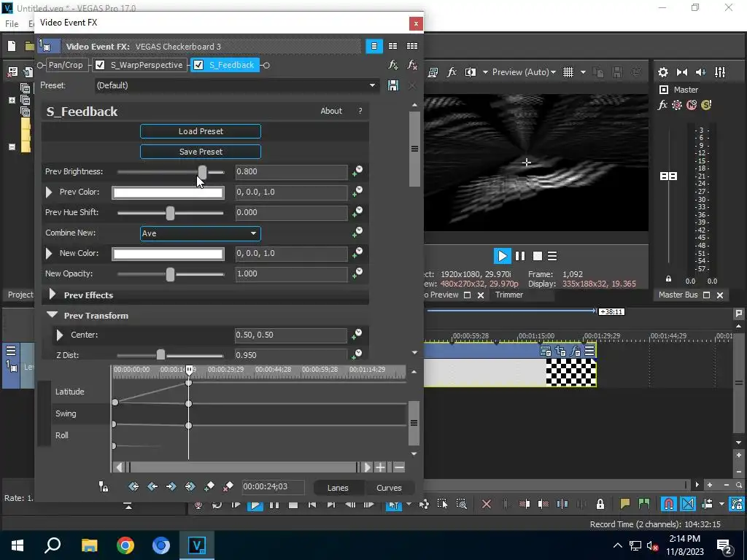Toggle animation for Center parameter
The height and width of the screenshot is (560, 747).
(x=357, y=335)
